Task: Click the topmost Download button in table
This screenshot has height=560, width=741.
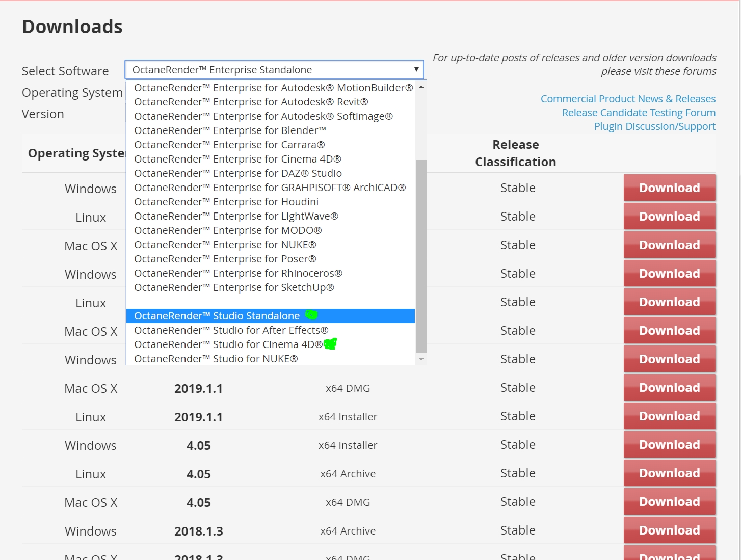Action: tap(670, 188)
